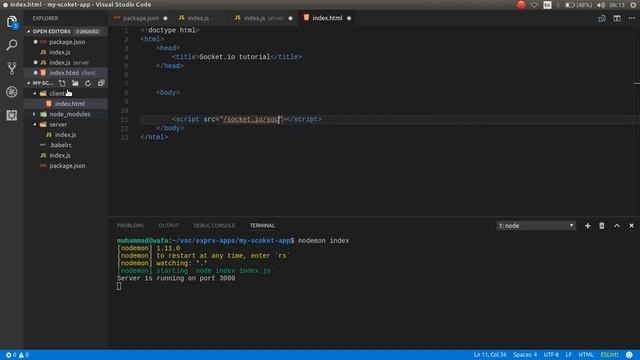Image resolution: width=640 pixels, height=360 pixels.
Task: Refresh the explorer file tree
Action: coord(88,83)
